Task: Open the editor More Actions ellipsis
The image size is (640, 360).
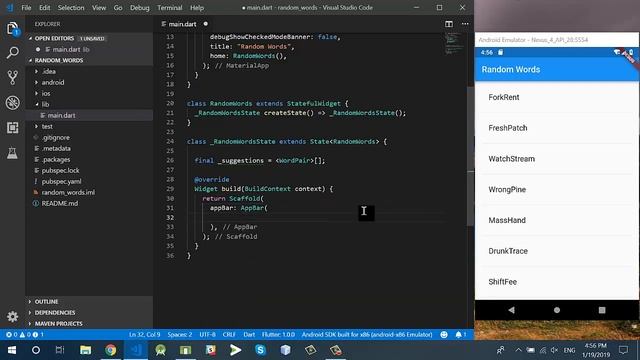Action: (465, 24)
